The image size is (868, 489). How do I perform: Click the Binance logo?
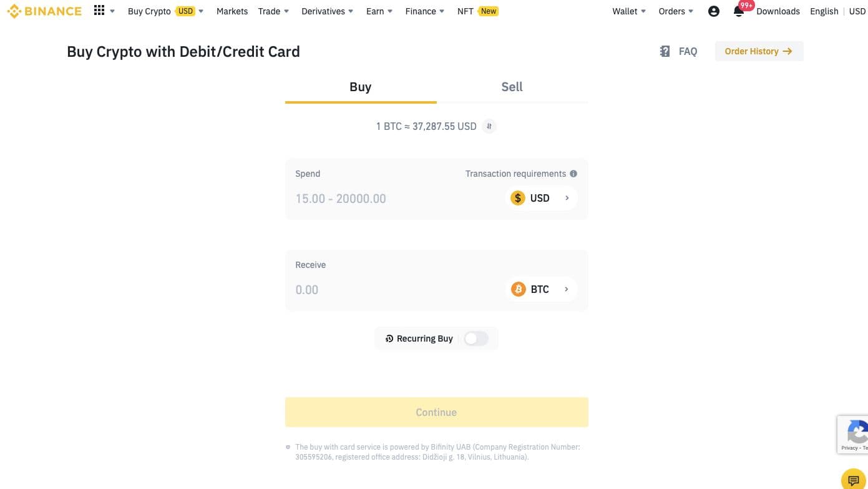click(x=44, y=11)
